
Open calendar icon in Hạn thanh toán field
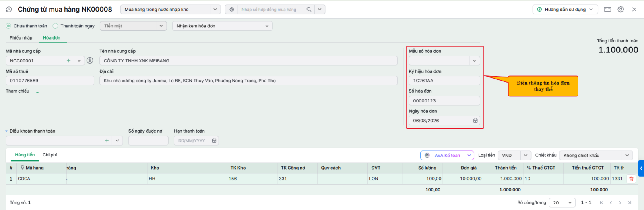coord(214,141)
